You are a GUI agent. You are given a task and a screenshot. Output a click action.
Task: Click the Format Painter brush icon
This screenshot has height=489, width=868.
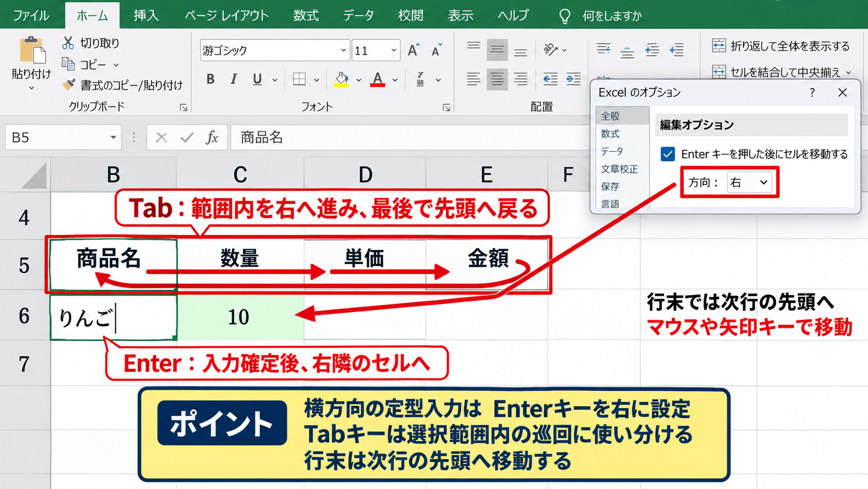[68, 84]
